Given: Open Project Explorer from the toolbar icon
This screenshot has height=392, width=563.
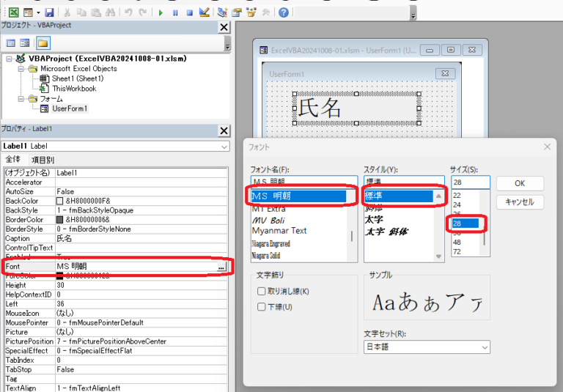Looking at the screenshot, I should 222,12.
